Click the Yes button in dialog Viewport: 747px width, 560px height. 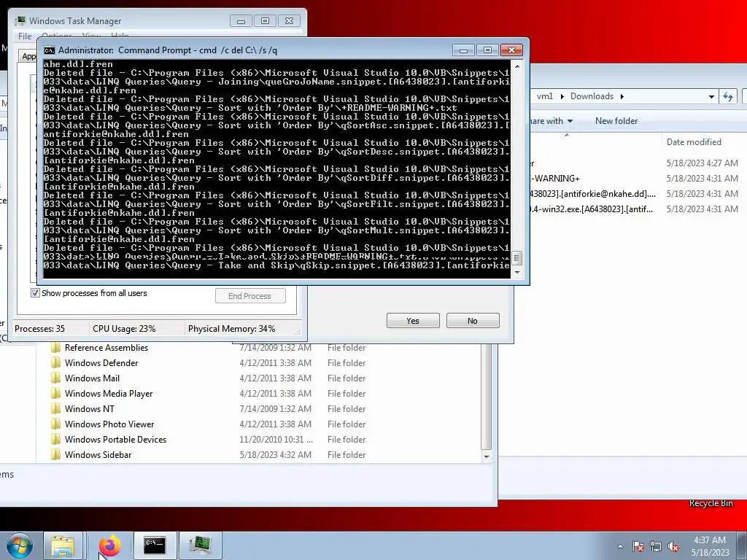pyautogui.click(x=413, y=321)
